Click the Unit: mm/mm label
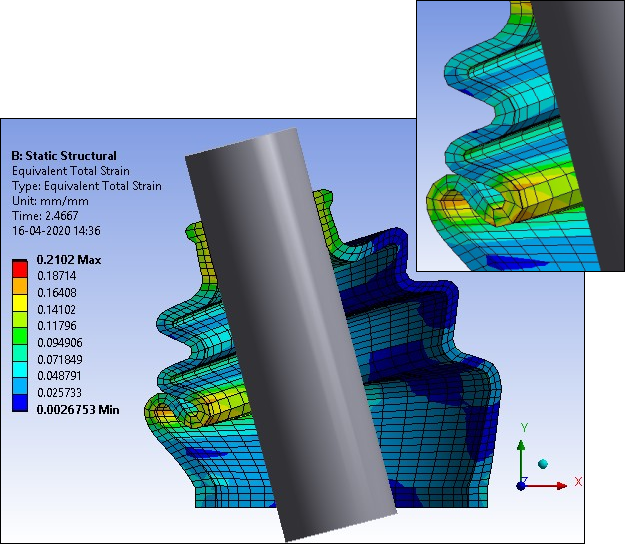This screenshot has width=625, height=544. tap(50, 201)
